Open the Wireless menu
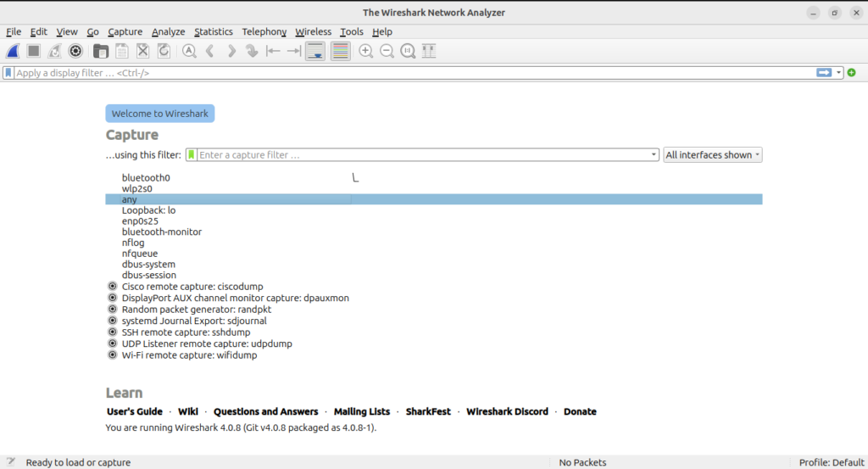This screenshot has width=868, height=469. point(314,31)
